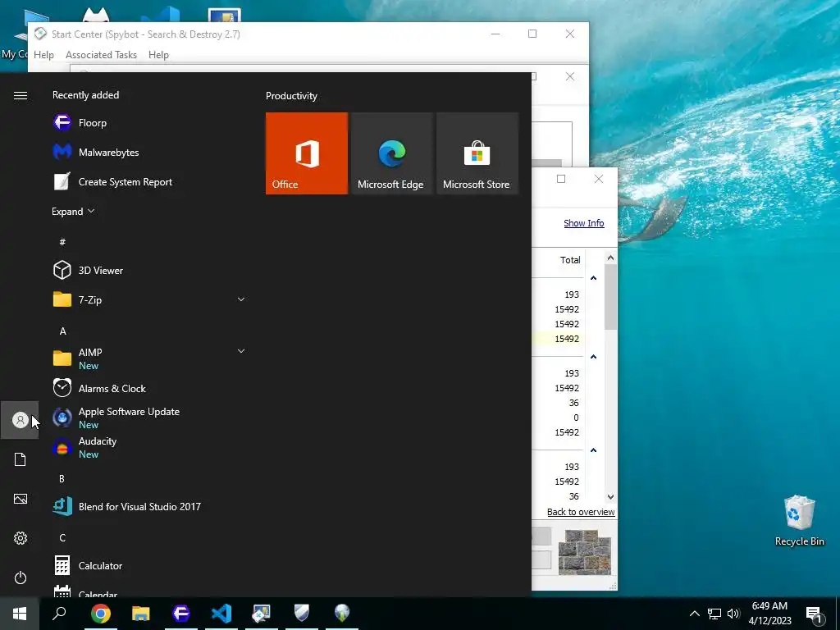Click the Back to overview link
The width and height of the screenshot is (840, 630).
point(581,512)
